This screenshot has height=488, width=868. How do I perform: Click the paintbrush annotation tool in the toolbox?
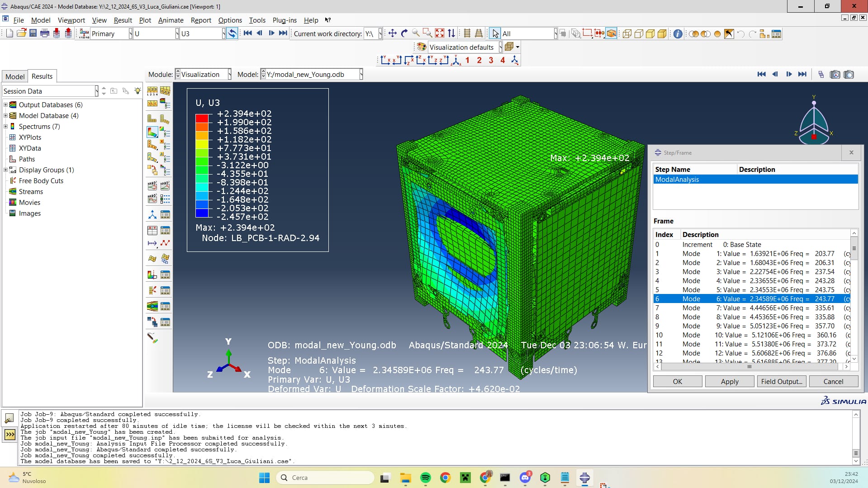(x=152, y=338)
